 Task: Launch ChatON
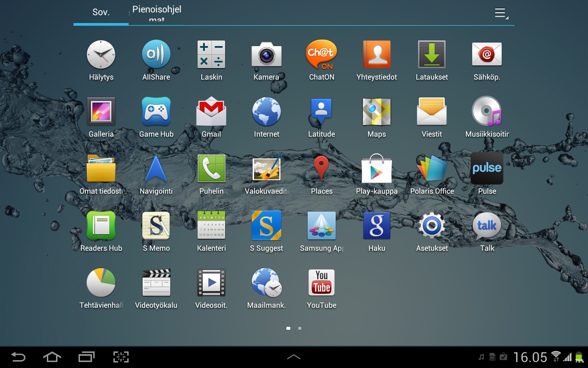322,55
